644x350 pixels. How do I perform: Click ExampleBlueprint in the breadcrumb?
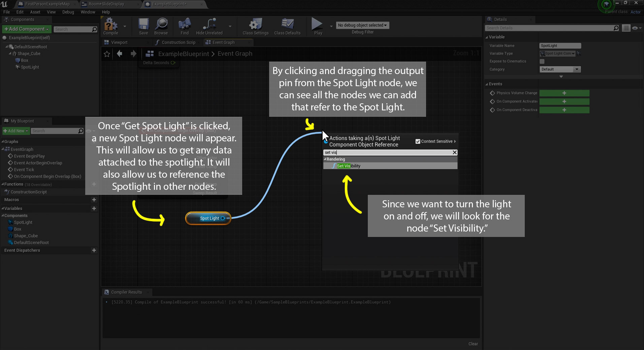(x=184, y=54)
